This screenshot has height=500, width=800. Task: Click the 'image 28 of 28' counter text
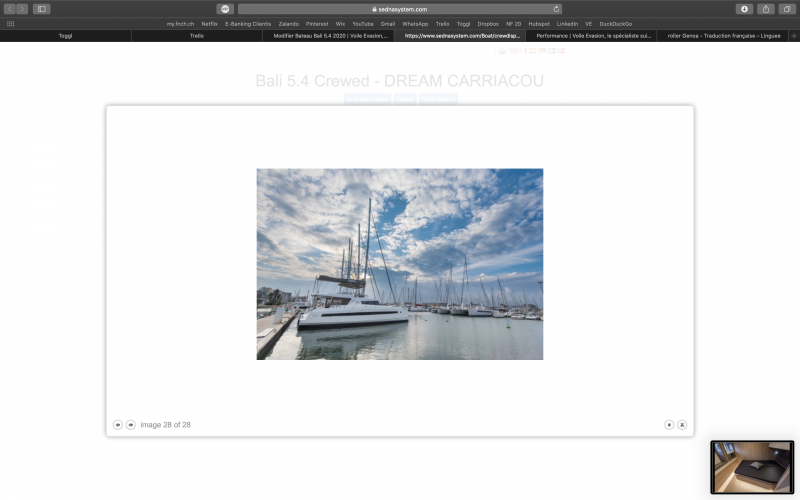tap(165, 424)
